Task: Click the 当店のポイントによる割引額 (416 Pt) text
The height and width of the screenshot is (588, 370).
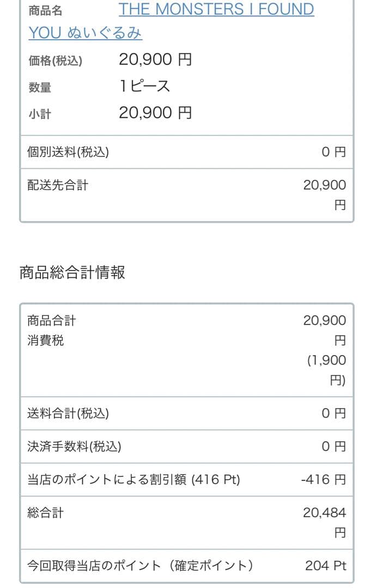Action: [x=134, y=480]
